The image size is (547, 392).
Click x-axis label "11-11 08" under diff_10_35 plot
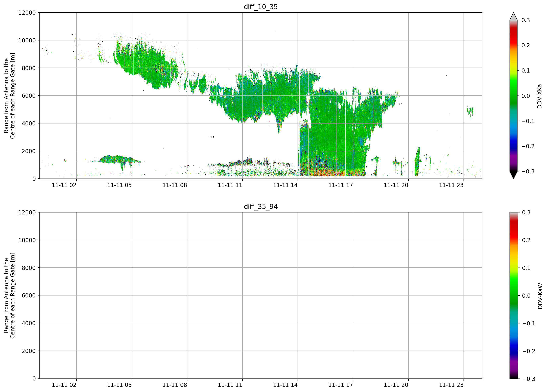175,185
